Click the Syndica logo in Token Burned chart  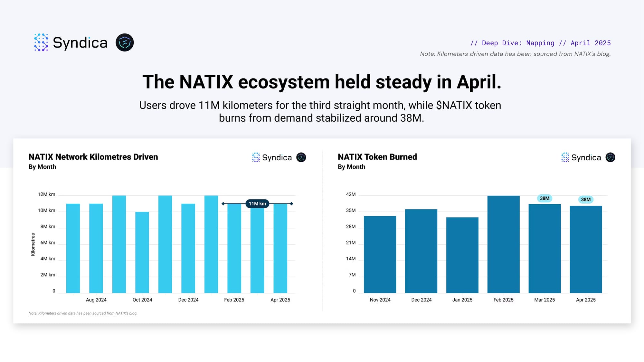pyautogui.click(x=581, y=157)
